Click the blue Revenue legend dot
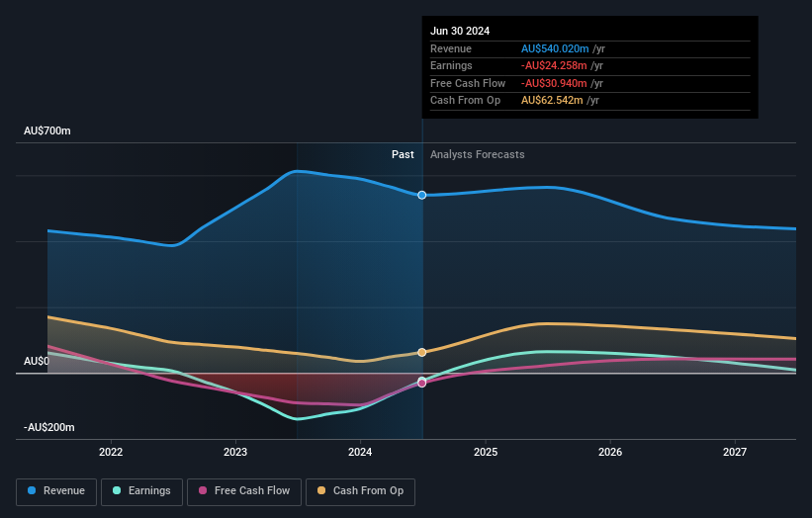The image size is (812, 518). 32,490
